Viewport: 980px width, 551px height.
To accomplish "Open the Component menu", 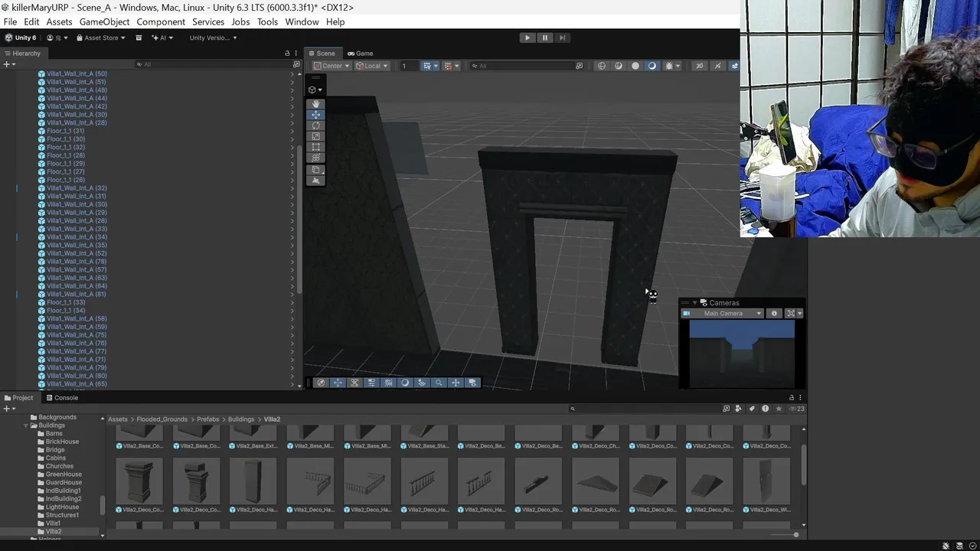I will pyautogui.click(x=161, y=22).
